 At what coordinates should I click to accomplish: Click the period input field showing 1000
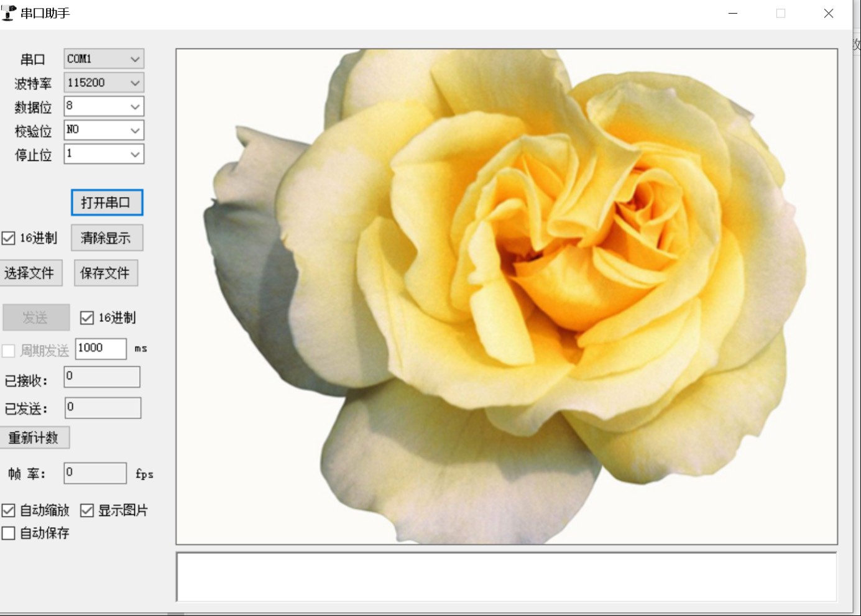100,349
